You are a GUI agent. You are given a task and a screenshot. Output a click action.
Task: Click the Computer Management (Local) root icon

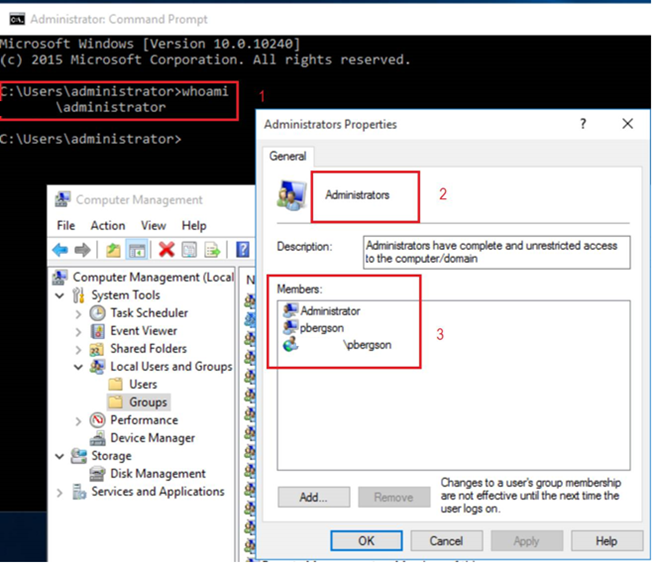pos(60,277)
